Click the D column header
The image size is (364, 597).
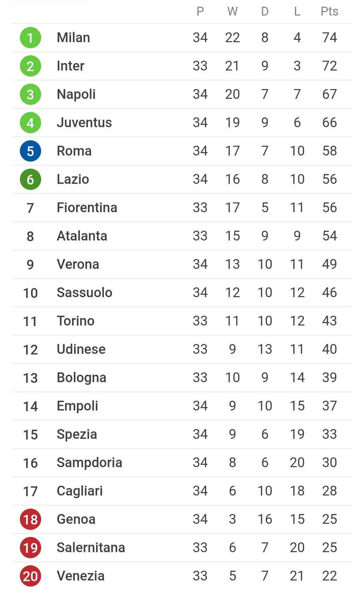pyautogui.click(x=265, y=11)
